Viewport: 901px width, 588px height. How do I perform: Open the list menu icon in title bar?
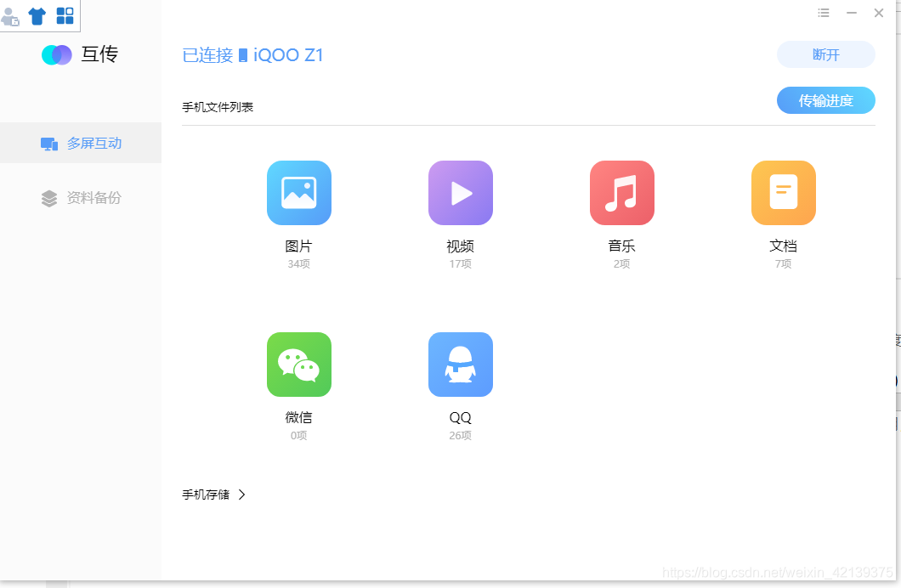click(824, 13)
